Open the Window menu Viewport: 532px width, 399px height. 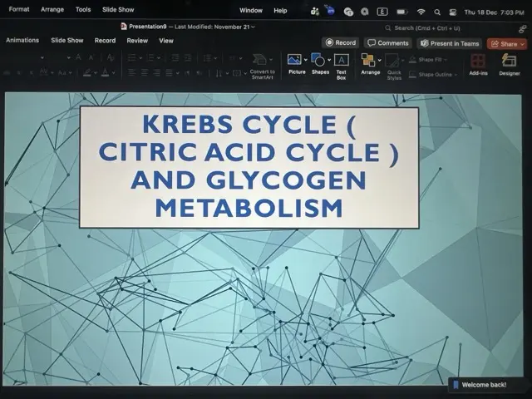(251, 11)
